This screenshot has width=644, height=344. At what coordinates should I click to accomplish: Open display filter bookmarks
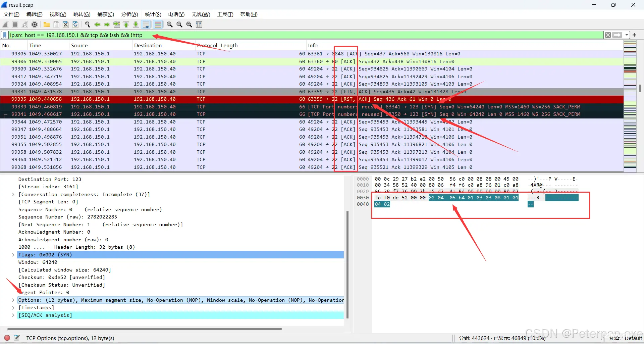[x=5, y=35]
